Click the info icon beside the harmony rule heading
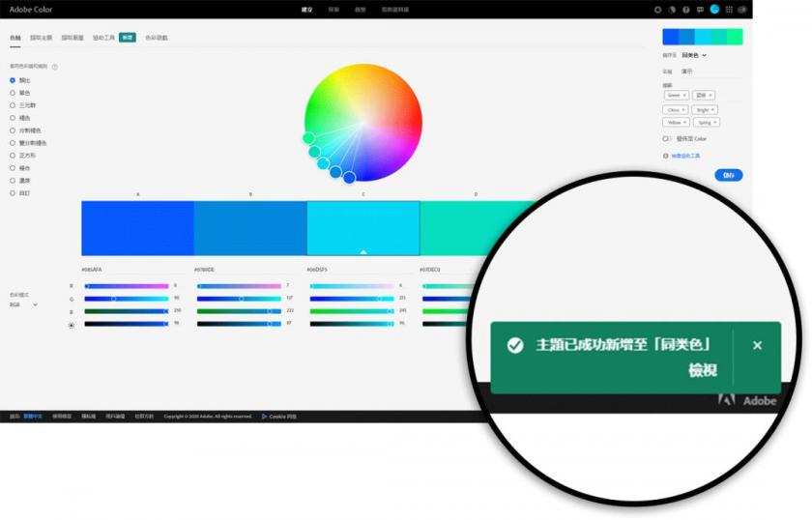The width and height of the screenshot is (812, 520). (55, 67)
